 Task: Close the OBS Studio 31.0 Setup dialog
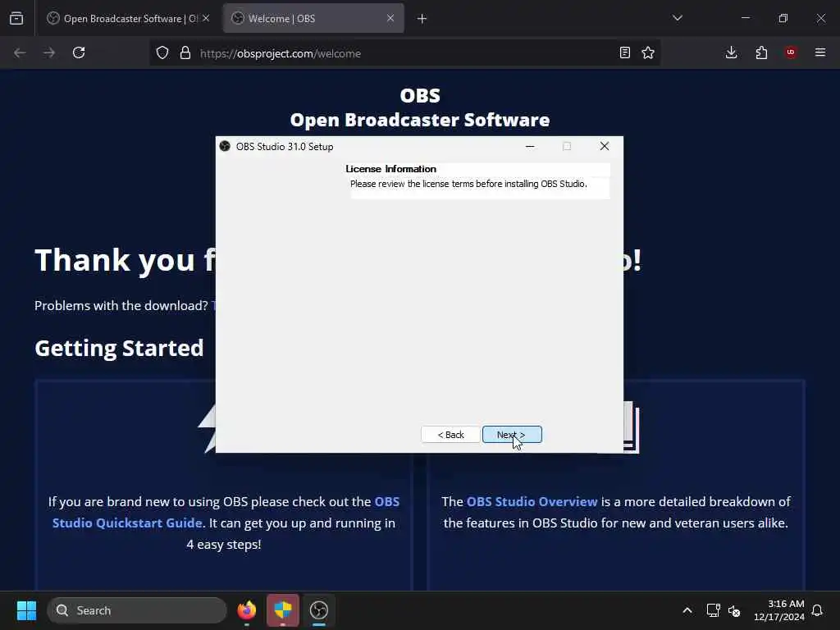pos(605,146)
